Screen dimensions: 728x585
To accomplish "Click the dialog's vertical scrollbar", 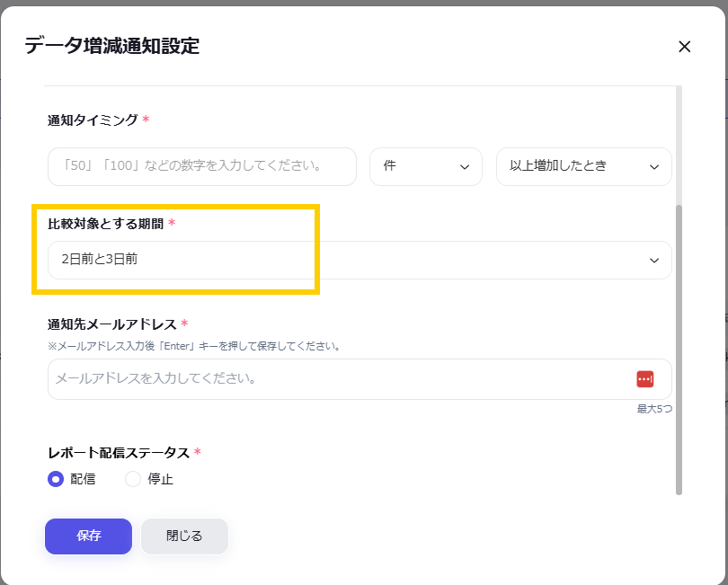I will click(x=679, y=350).
